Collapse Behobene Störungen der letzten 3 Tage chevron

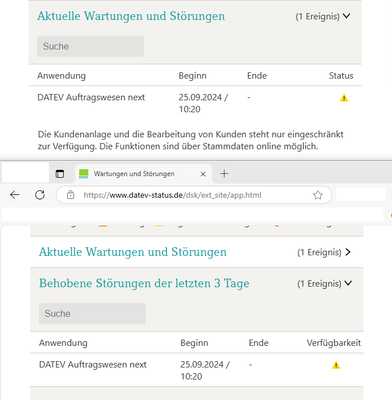point(348,283)
